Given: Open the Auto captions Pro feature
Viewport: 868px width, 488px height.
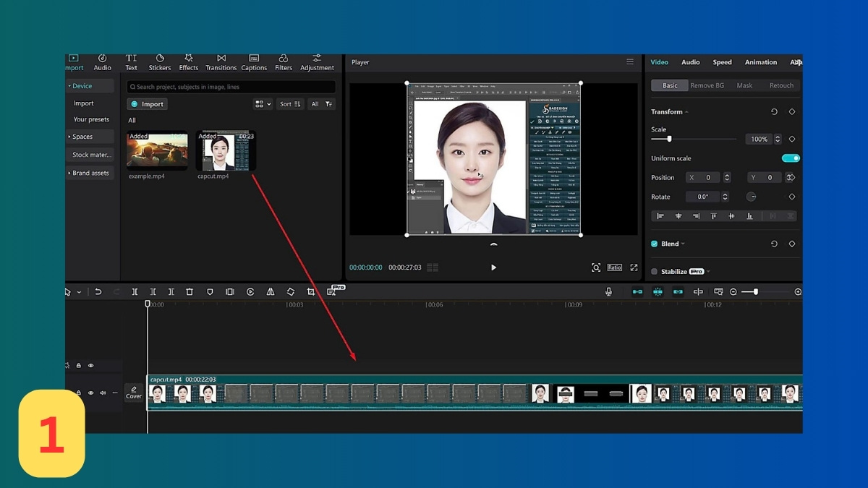Looking at the screenshot, I should click(333, 291).
